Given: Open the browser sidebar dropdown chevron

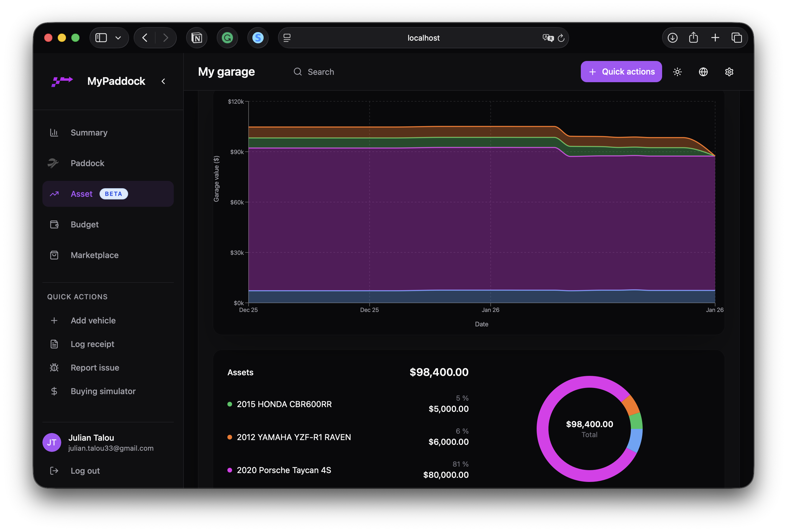Looking at the screenshot, I should click(x=118, y=38).
